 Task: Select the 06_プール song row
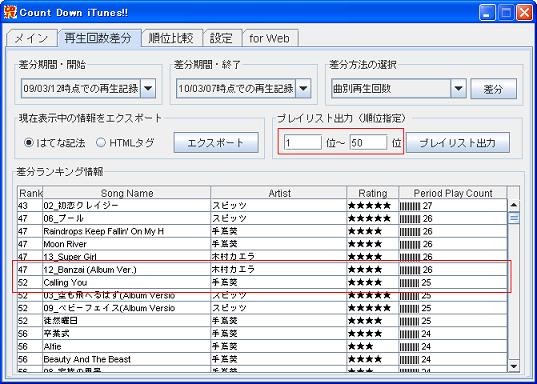click(262, 218)
